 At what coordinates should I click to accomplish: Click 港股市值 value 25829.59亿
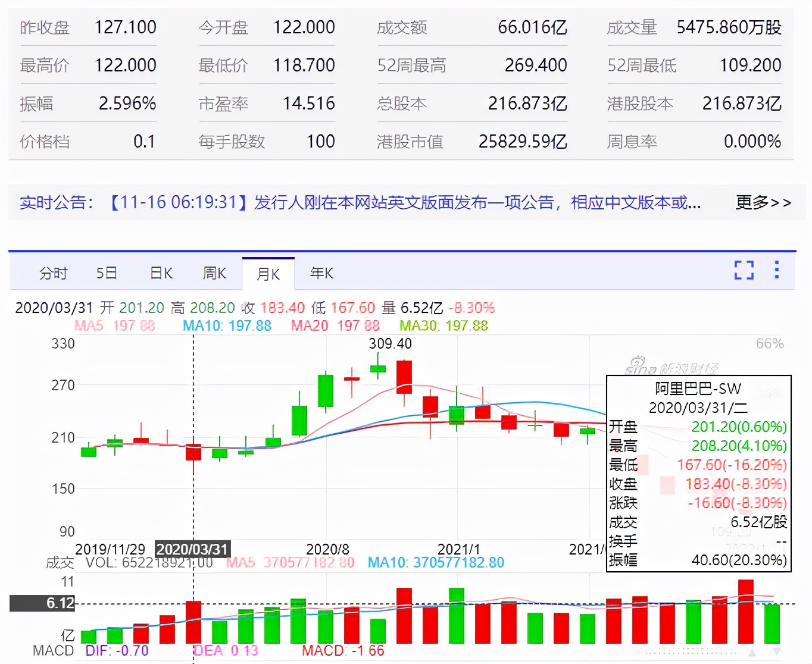click(x=523, y=142)
